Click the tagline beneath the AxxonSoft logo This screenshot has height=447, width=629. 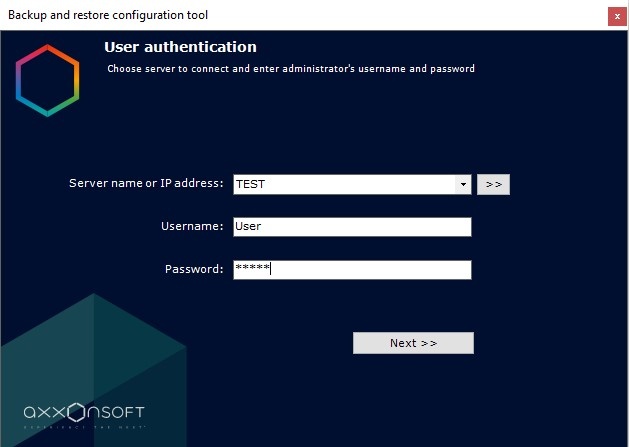[84, 427]
